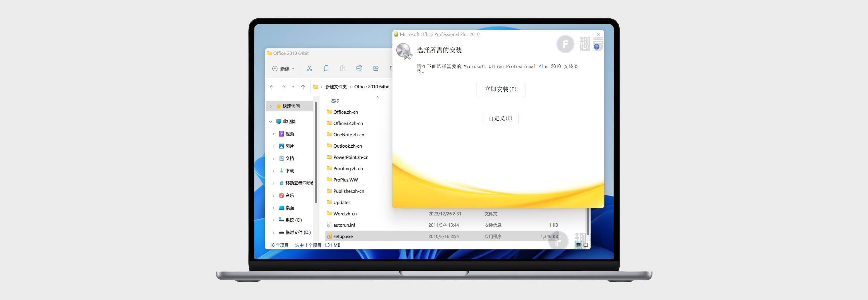Open the 新建 menu in File Explorer
The width and height of the screenshot is (868, 300).
pos(283,69)
